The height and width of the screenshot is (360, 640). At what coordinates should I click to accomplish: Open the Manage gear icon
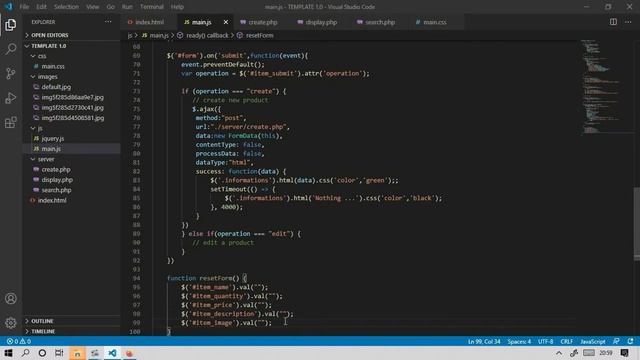pyautogui.click(x=11, y=323)
